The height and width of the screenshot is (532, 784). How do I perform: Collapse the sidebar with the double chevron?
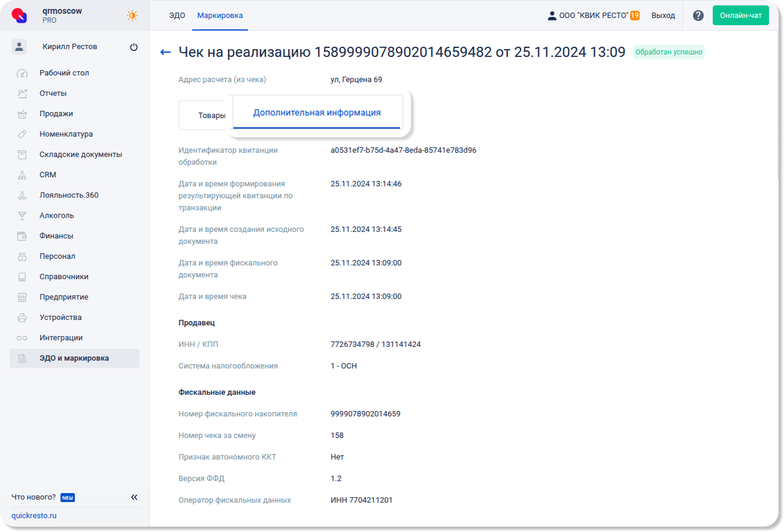click(x=134, y=497)
